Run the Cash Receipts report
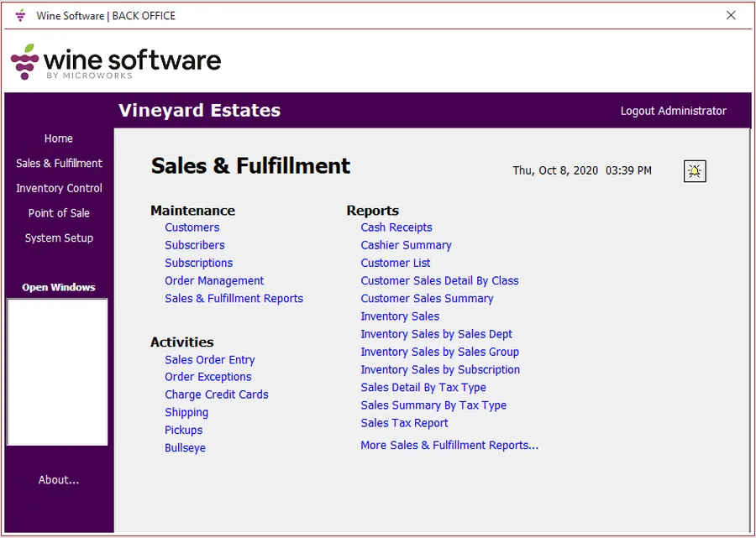Viewport: 756px width, 538px height. [396, 227]
